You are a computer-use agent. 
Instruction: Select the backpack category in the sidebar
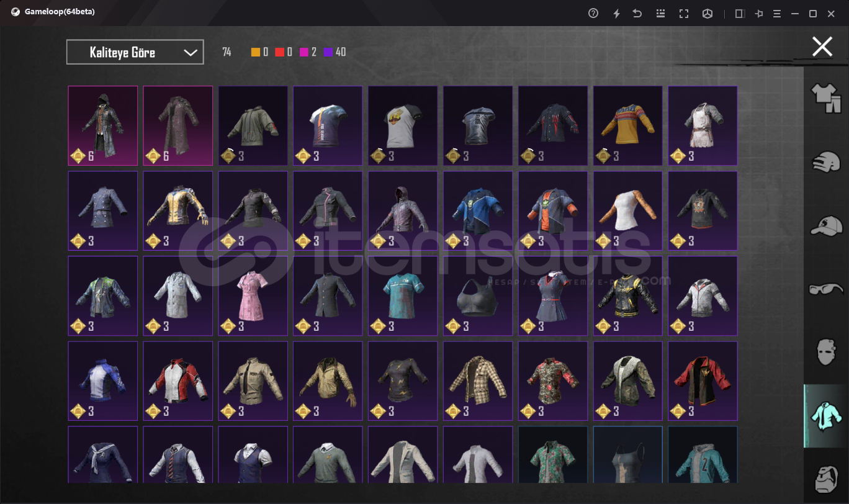[x=826, y=478]
